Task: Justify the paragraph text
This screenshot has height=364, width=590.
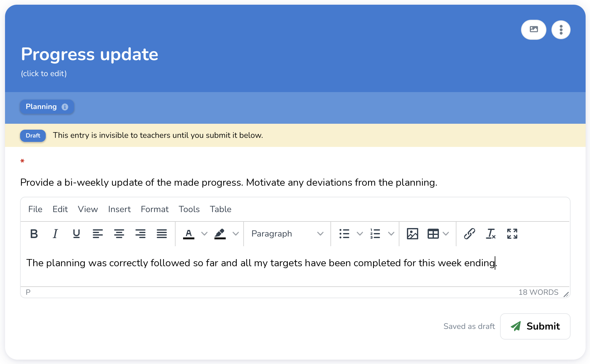Action: (162, 234)
